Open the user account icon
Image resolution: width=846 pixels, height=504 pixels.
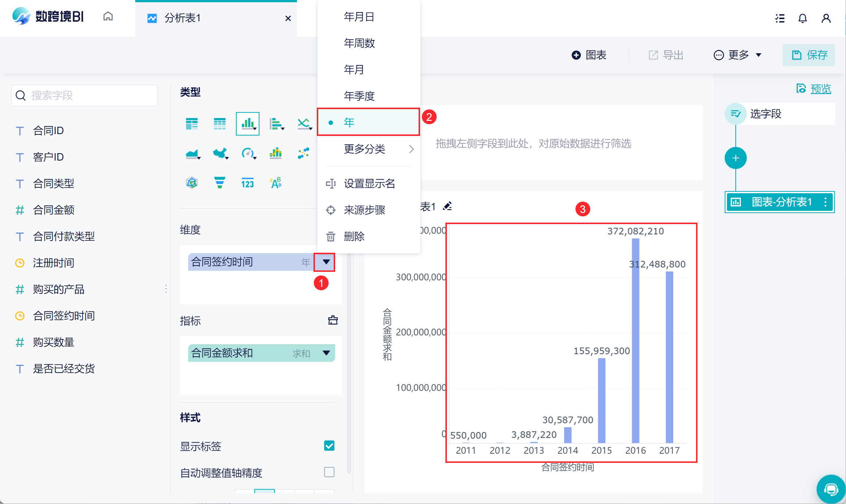826,18
